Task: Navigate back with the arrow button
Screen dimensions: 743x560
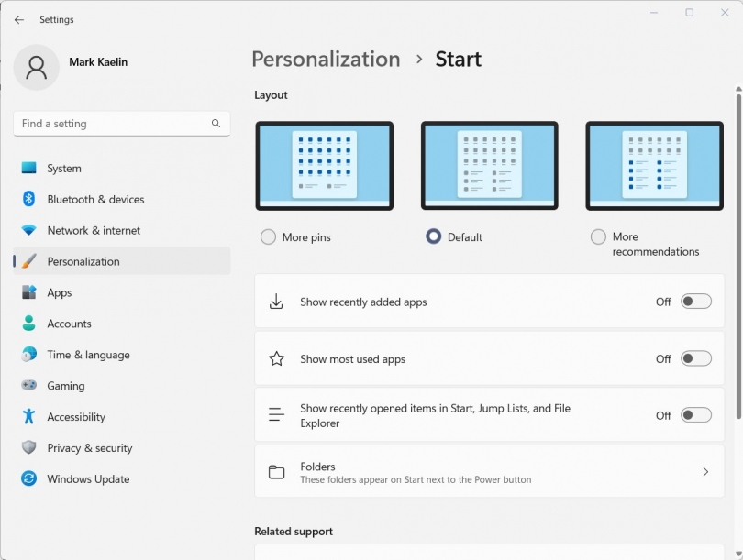Action: pyautogui.click(x=18, y=19)
